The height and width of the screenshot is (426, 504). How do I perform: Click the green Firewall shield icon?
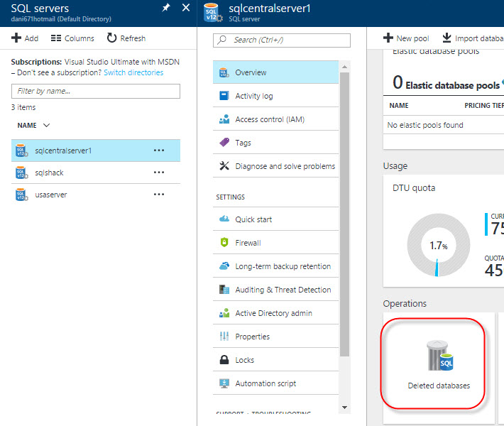click(224, 242)
